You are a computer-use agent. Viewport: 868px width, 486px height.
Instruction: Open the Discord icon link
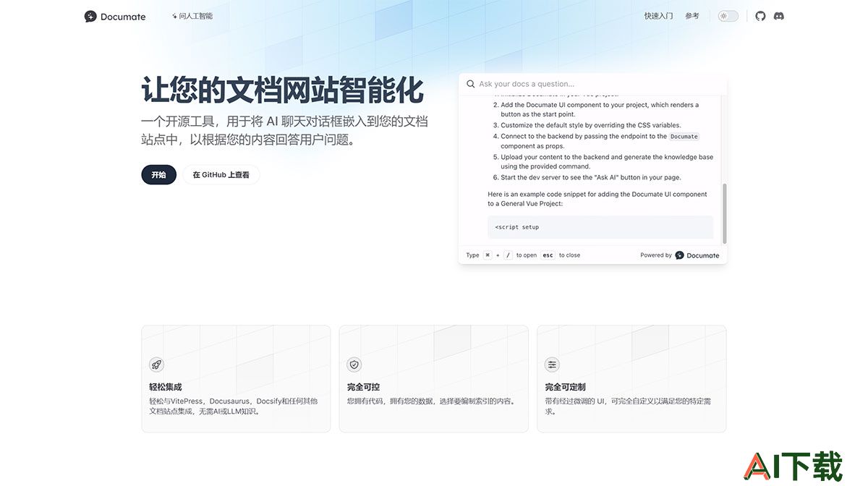click(x=779, y=16)
